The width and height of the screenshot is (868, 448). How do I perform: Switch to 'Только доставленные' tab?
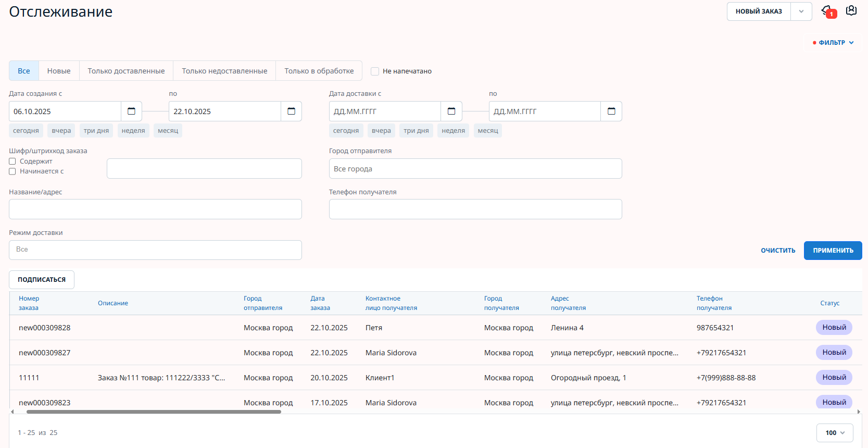126,71
